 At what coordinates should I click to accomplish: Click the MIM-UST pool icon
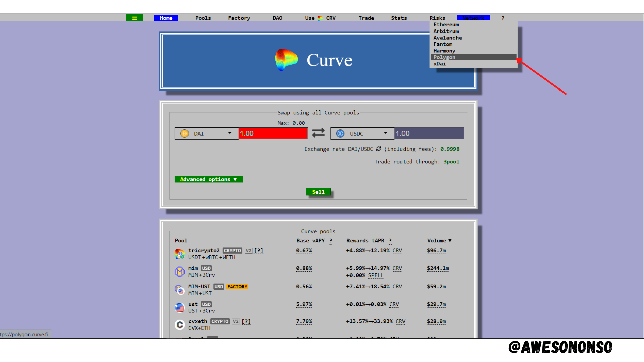pyautogui.click(x=180, y=290)
